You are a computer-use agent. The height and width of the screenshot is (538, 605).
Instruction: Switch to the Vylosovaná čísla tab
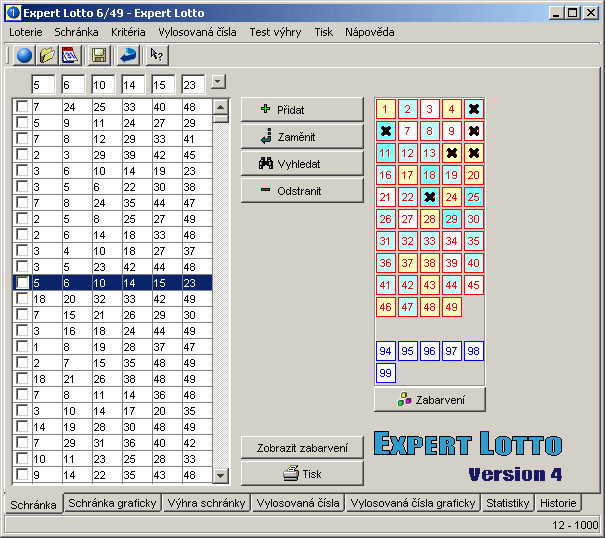click(298, 503)
